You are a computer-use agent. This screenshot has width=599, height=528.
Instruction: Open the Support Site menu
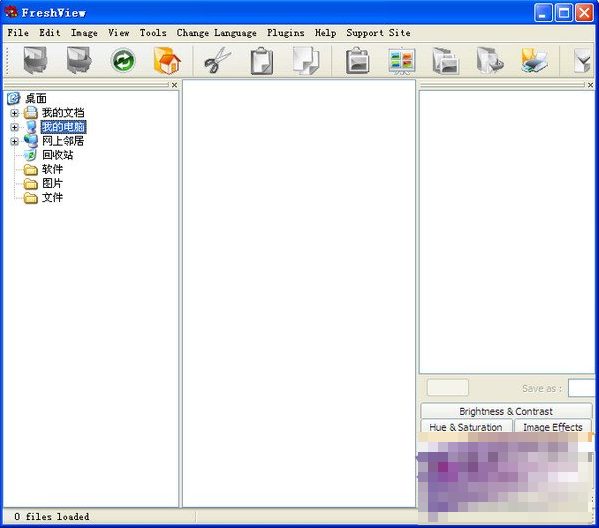point(379,33)
